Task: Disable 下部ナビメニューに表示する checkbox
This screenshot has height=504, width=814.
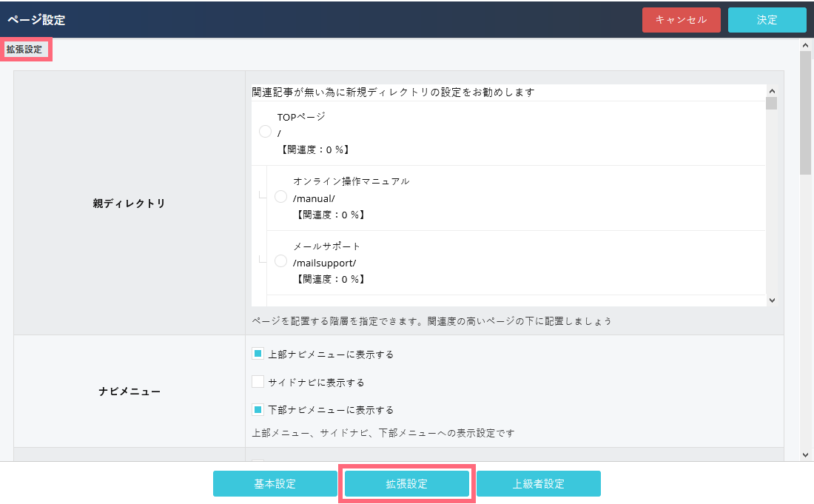Action: [258, 409]
